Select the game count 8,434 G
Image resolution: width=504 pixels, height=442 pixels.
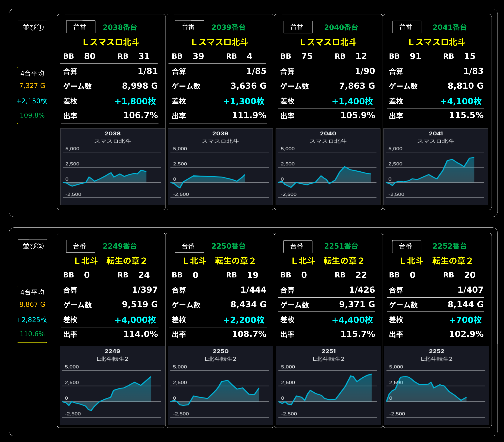coord(248,304)
